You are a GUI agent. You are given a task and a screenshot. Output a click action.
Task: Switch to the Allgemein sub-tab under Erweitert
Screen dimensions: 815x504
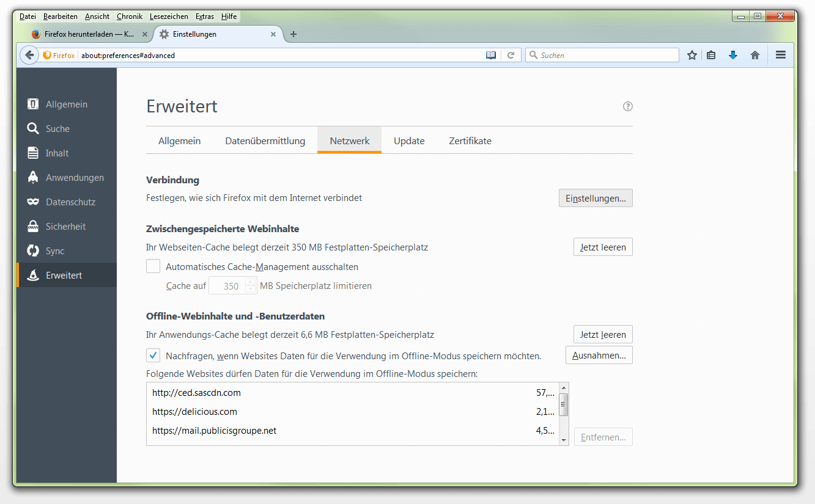click(179, 141)
